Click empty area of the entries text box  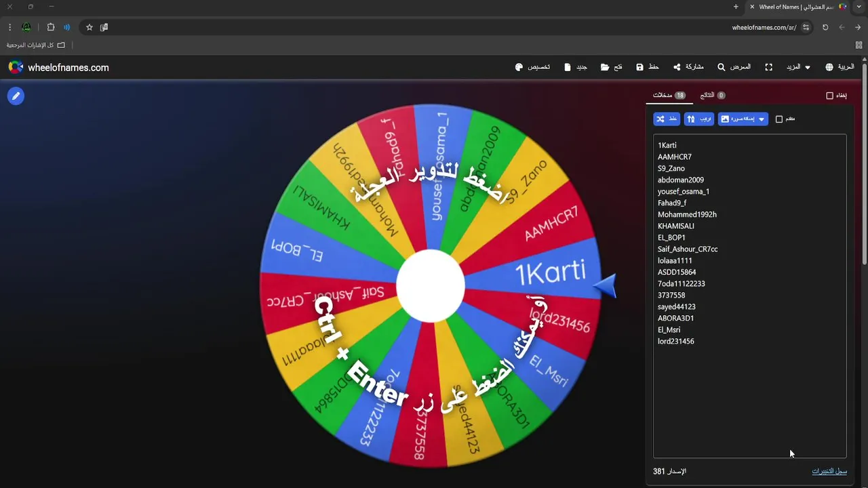tap(749, 400)
